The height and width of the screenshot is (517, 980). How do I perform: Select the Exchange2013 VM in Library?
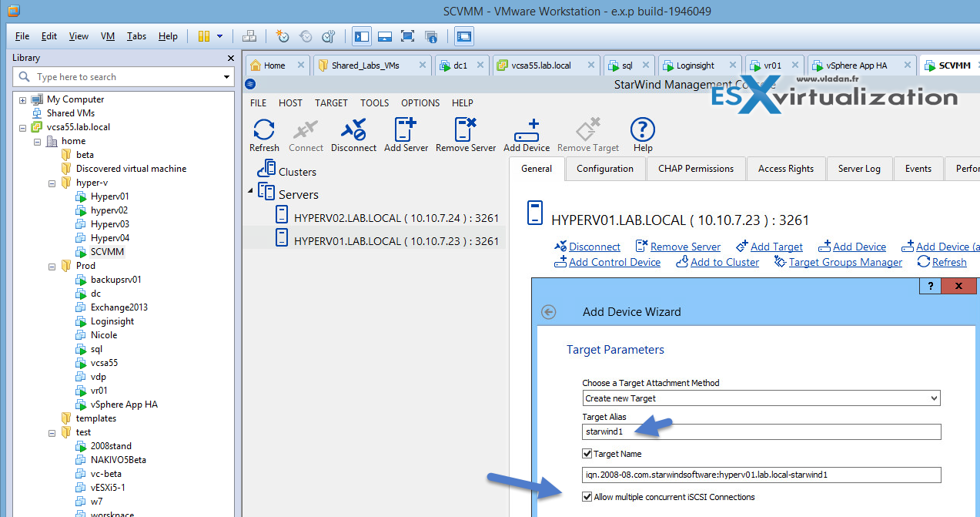pyautogui.click(x=119, y=307)
